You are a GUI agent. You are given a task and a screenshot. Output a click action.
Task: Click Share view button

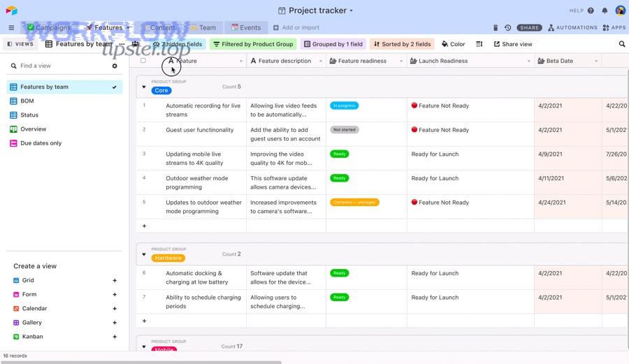pos(513,44)
